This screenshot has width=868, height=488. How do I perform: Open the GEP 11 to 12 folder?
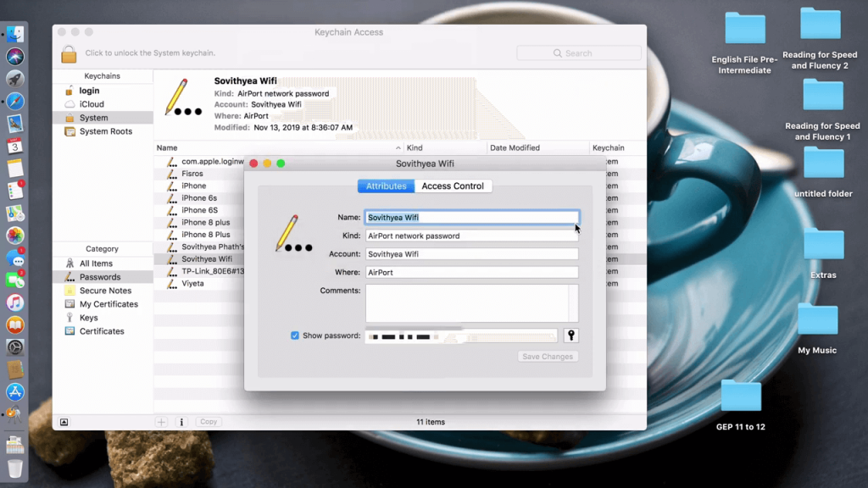pos(741,396)
